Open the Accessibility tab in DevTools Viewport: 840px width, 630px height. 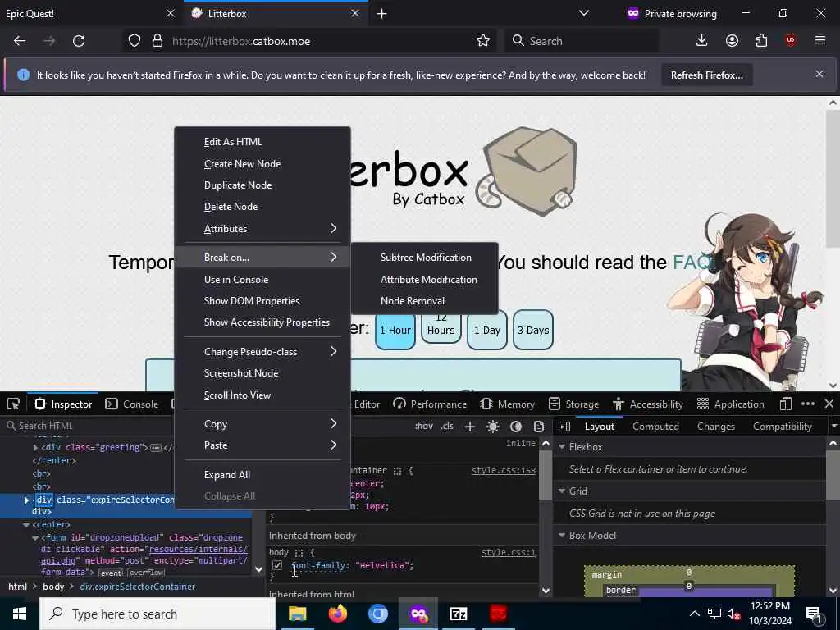click(648, 404)
